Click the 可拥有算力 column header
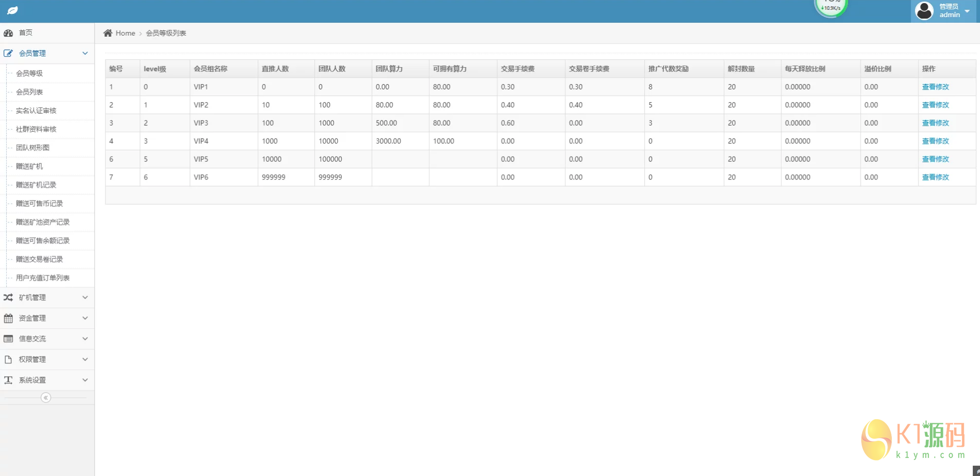The width and height of the screenshot is (980, 476). [463, 69]
